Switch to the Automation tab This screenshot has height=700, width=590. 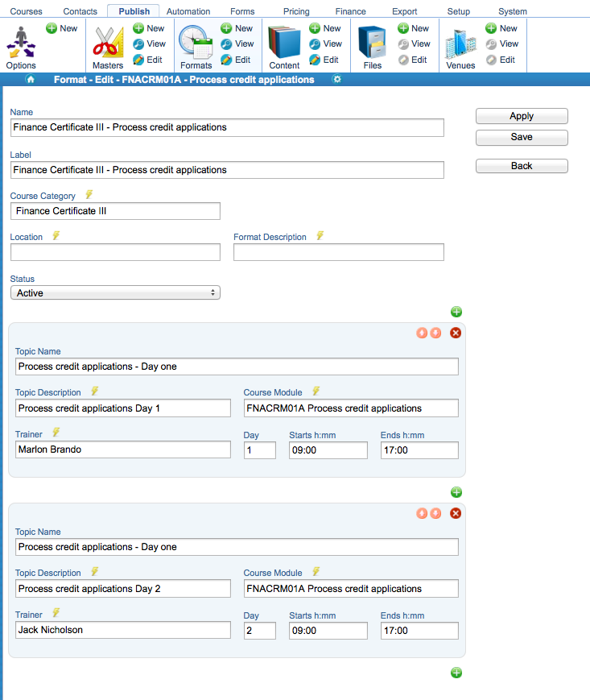tap(188, 11)
